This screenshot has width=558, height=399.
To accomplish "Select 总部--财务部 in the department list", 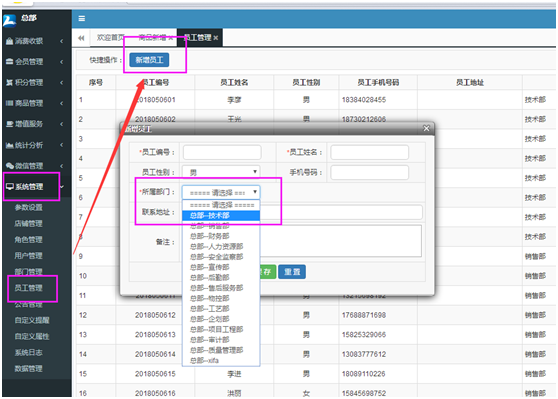I will [209, 236].
